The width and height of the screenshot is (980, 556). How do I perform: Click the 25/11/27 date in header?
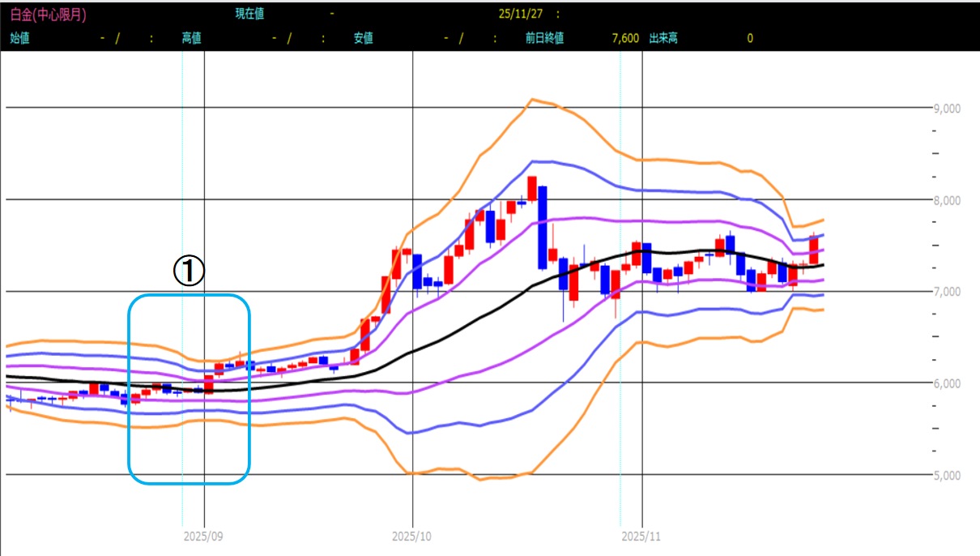[519, 14]
